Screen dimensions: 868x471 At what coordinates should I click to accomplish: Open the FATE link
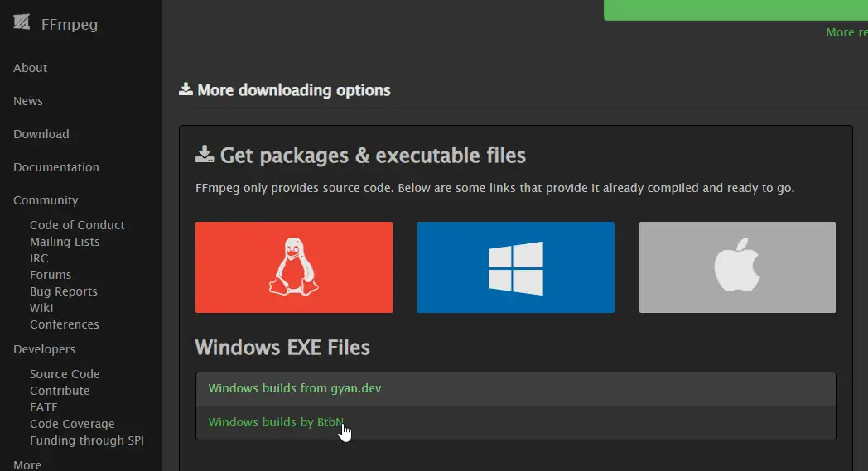coord(44,407)
